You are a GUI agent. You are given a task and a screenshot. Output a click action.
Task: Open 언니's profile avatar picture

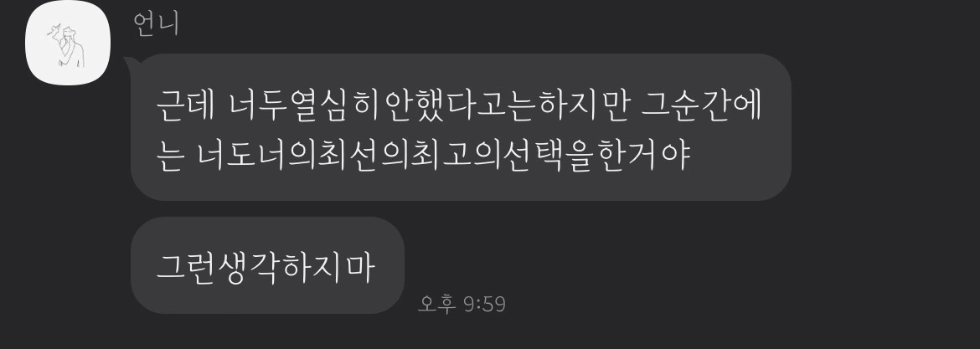68,43
